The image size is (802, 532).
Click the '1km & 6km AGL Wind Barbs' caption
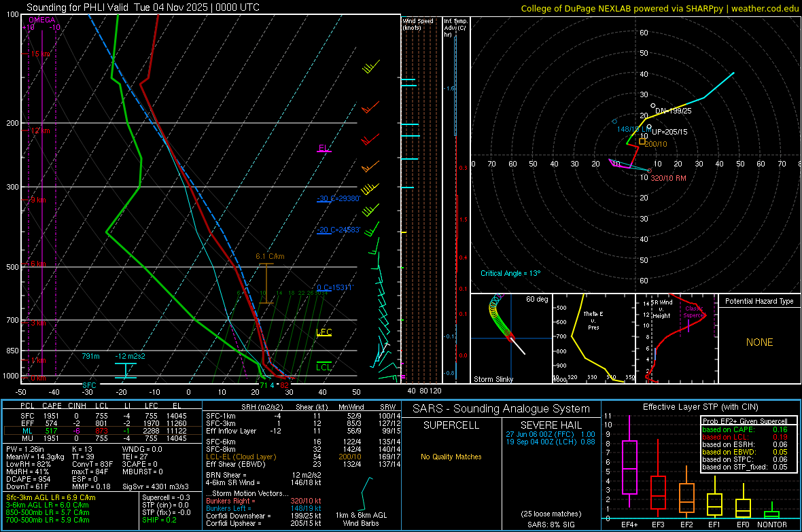(x=361, y=519)
